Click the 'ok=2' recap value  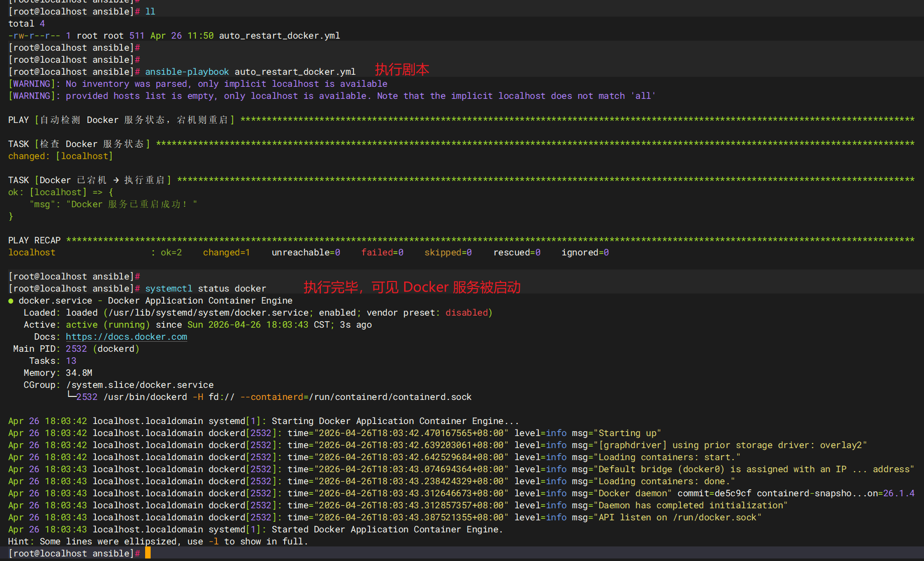tap(171, 252)
